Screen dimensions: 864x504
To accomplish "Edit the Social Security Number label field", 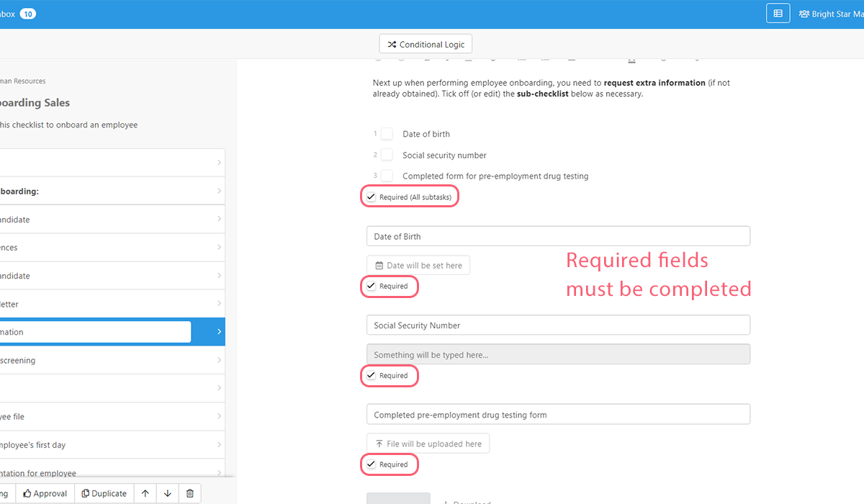I will pos(558,325).
